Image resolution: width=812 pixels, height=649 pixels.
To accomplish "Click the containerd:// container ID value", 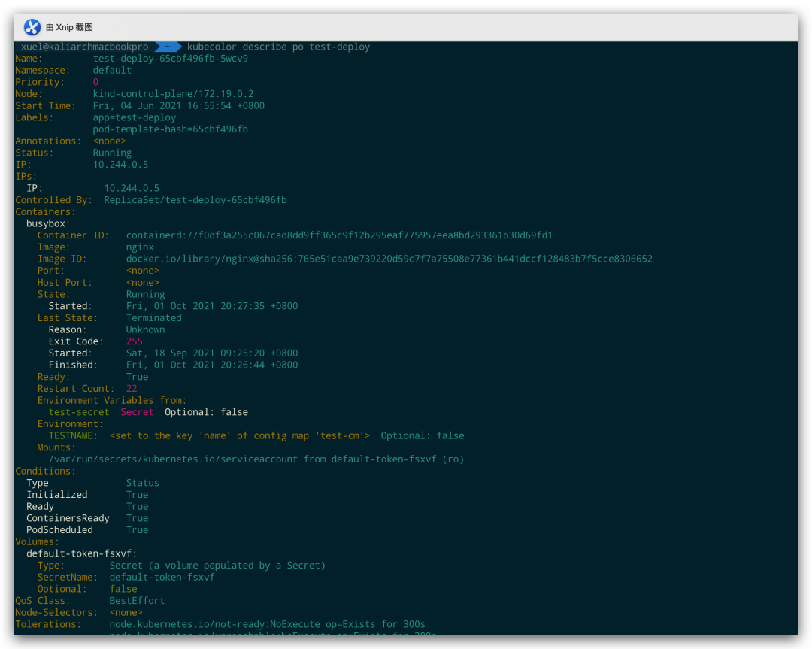I will click(339, 235).
